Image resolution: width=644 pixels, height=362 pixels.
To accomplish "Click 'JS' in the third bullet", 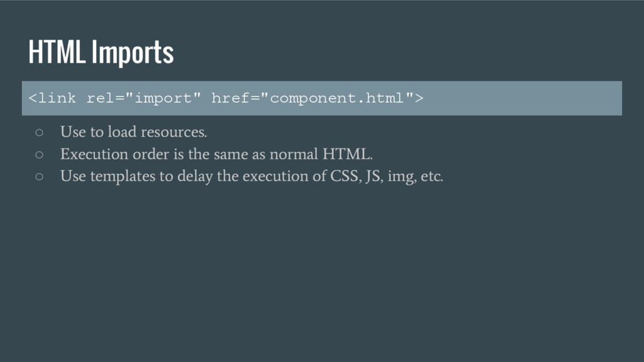I will 373,176.
